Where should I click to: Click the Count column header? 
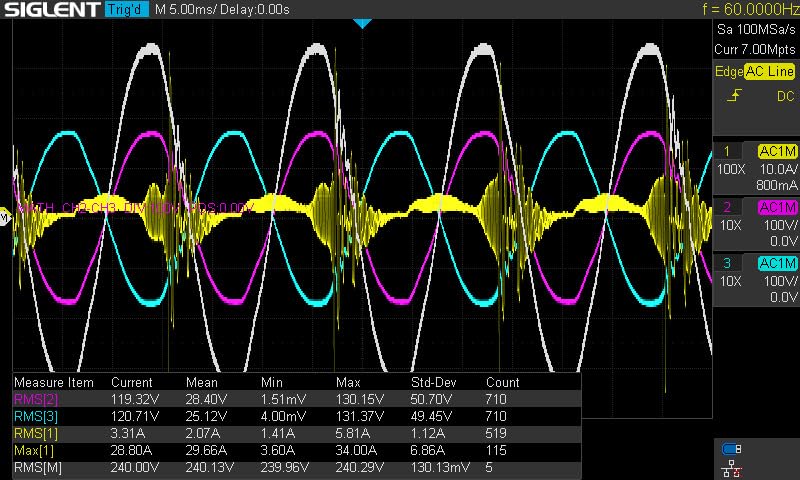point(503,383)
